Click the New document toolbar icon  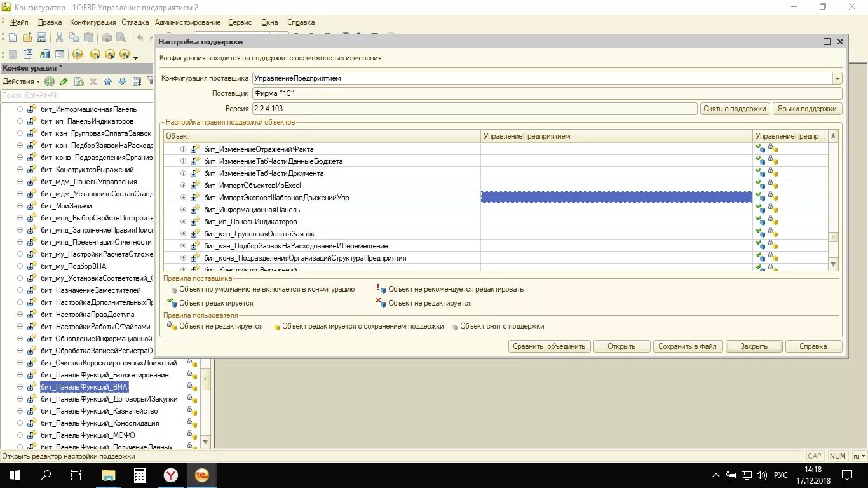[x=12, y=37]
